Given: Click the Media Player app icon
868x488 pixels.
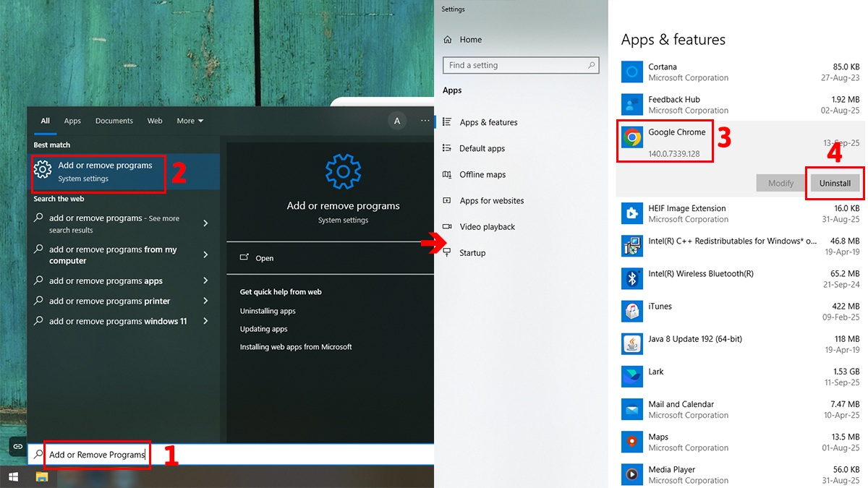Looking at the screenshot, I should pos(632,474).
